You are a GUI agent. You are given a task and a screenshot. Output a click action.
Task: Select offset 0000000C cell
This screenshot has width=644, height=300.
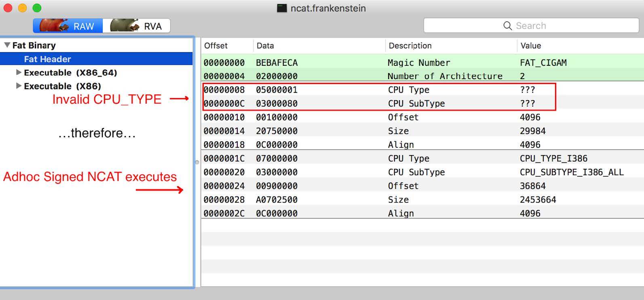click(224, 103)
